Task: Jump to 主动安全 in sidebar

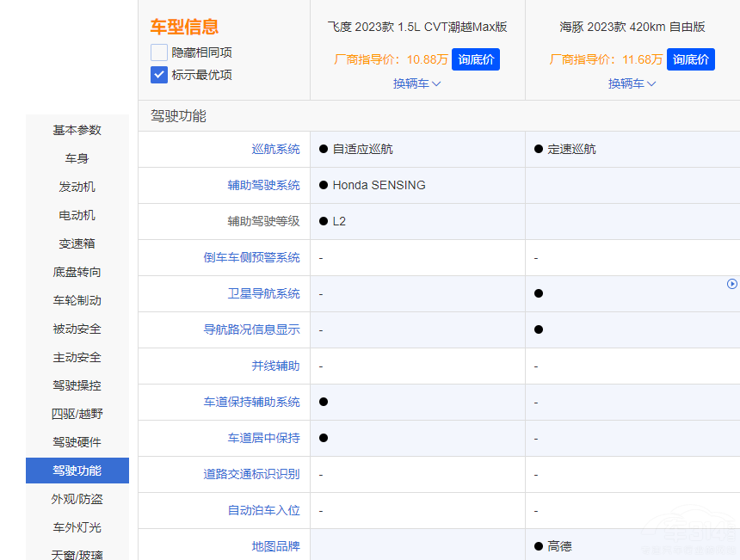Action: click(x=77, y=357)
